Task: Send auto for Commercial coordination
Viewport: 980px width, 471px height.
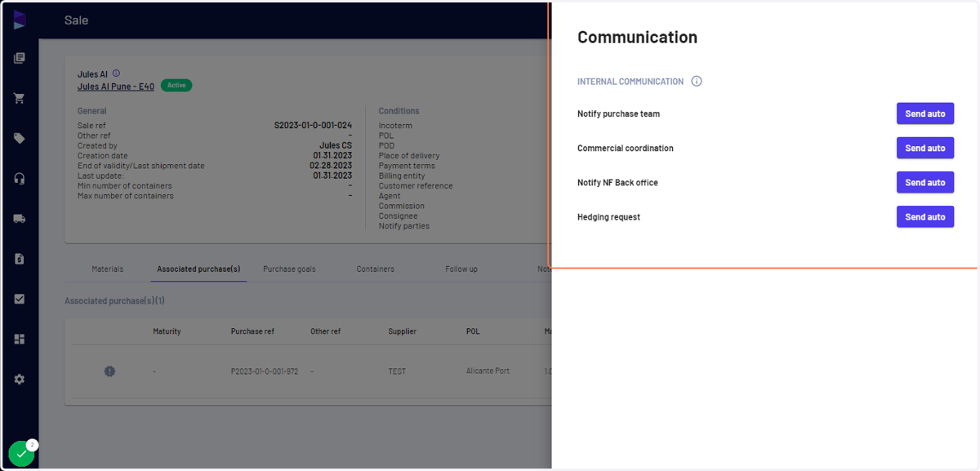Action: [925, 148]
